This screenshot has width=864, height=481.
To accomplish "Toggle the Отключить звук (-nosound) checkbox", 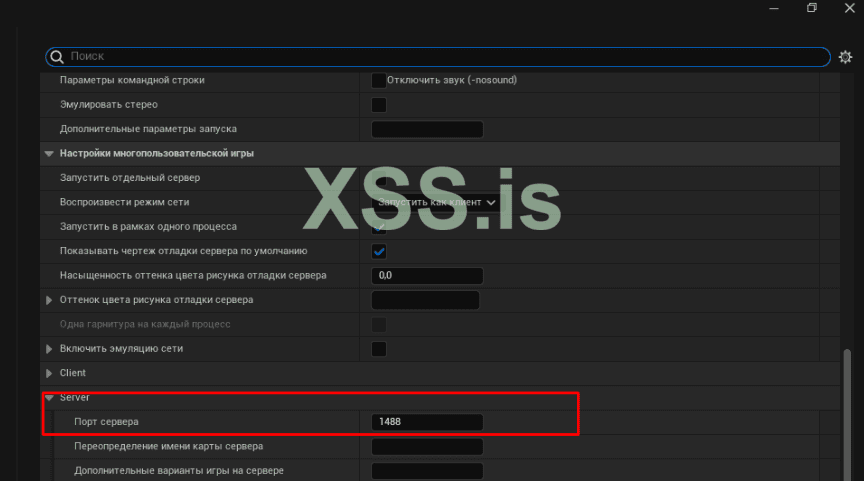I will pos(379,80).
